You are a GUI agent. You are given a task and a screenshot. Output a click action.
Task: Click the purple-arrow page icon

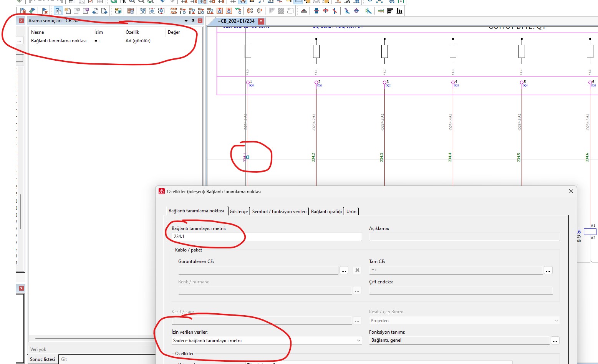point(86,11)
